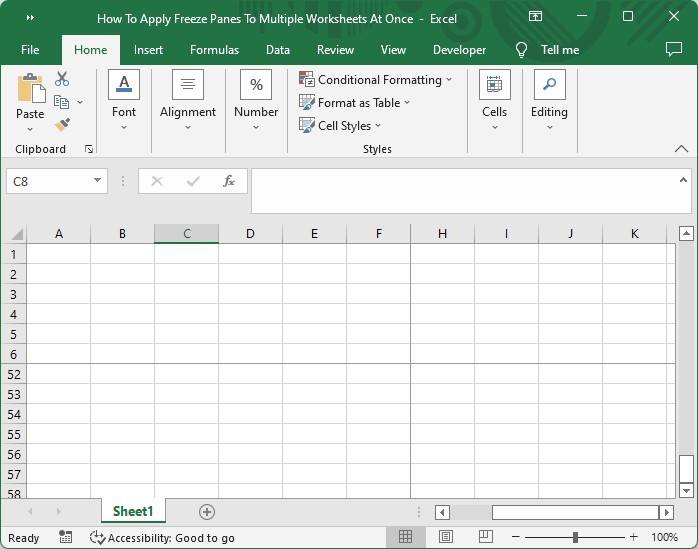Click the next sheet navigation arrow
Screen dimensions: 698x549
(x=59, y=512)
